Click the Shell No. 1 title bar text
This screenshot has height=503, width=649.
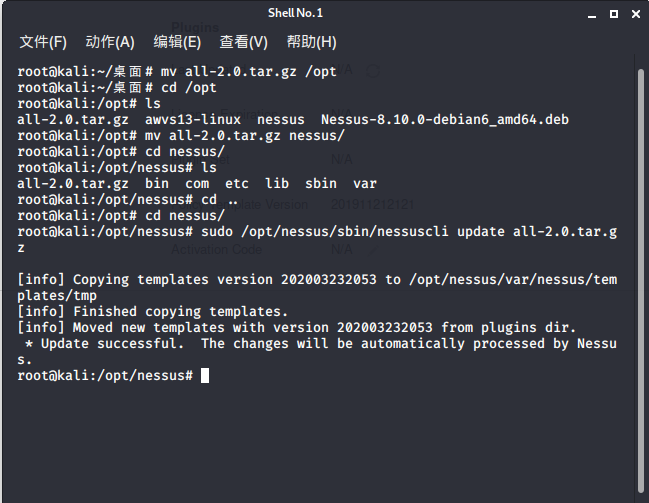coord(295,12)
